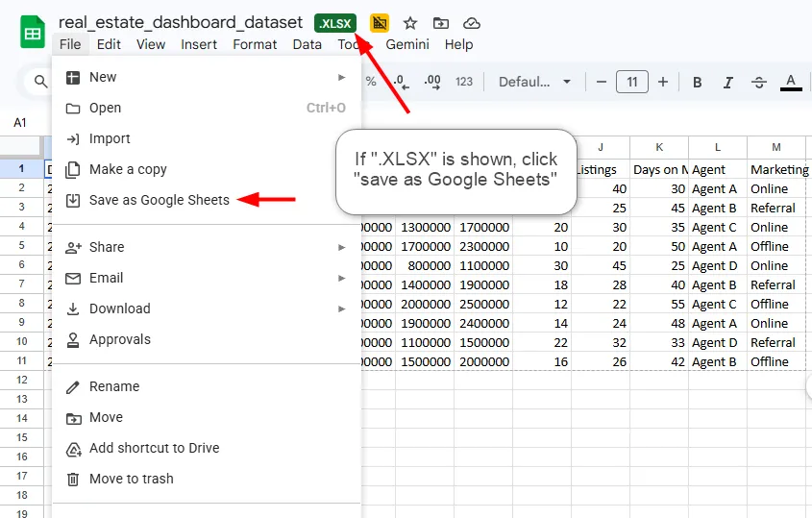Screen dimensions: 812x518
Task: Click Days on M header cell
Action: (x=659, y=169)
